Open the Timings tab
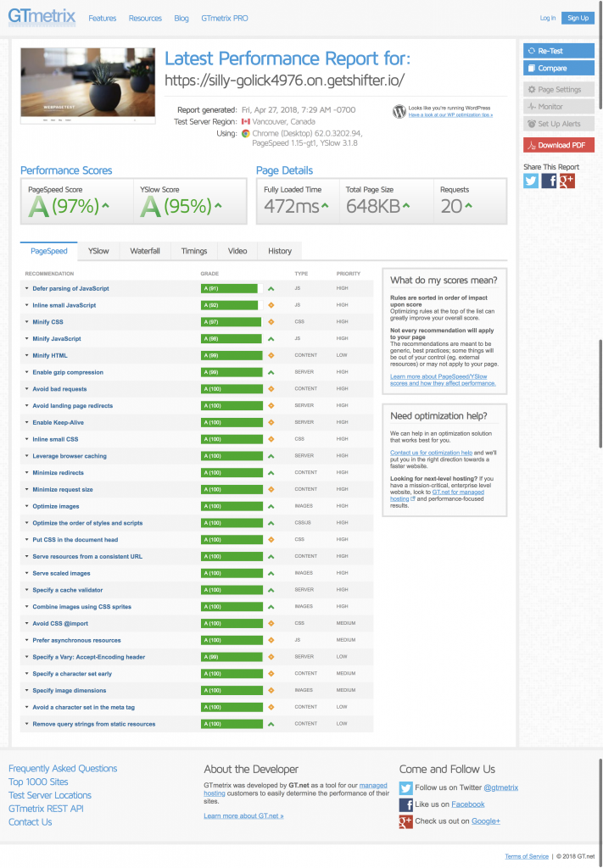 coord(194,251)
